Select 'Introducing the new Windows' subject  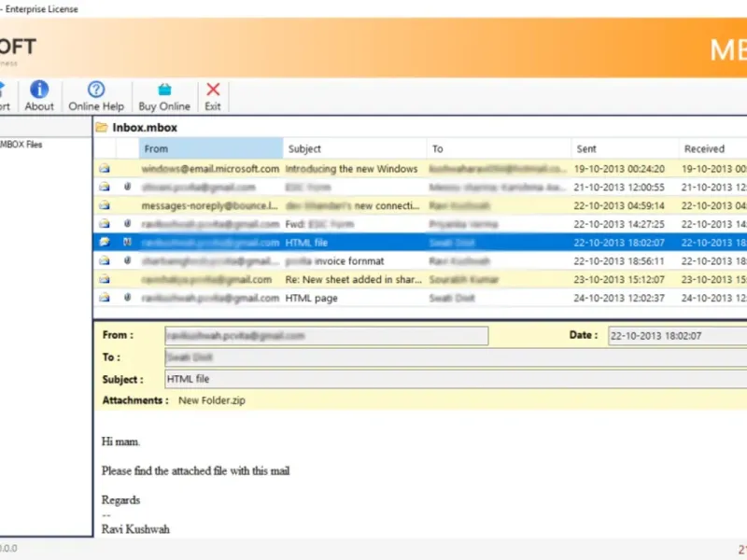351,169
